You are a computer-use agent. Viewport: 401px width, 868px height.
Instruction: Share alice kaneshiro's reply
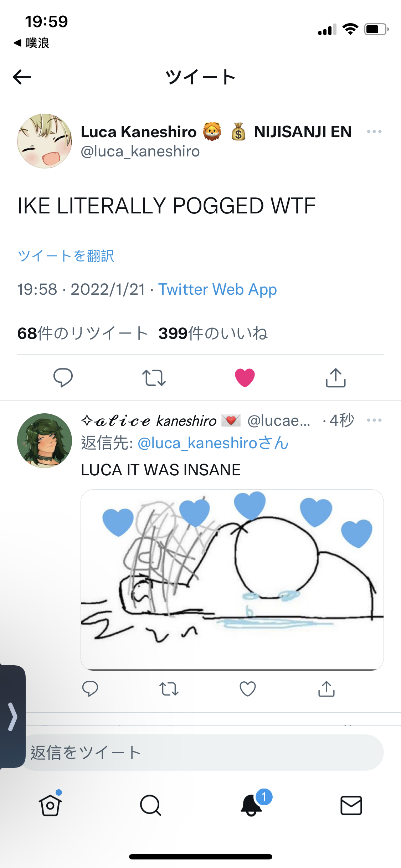[327, 689]
